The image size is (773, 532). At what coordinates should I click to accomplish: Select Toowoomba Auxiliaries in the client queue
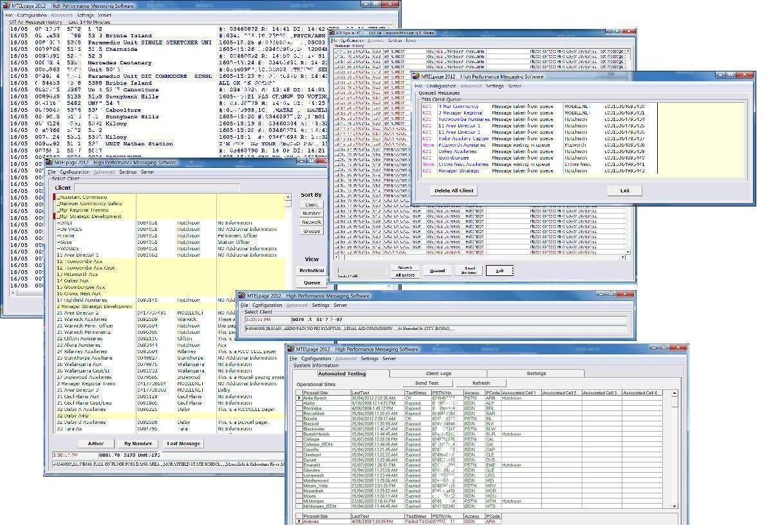[463, 119]
